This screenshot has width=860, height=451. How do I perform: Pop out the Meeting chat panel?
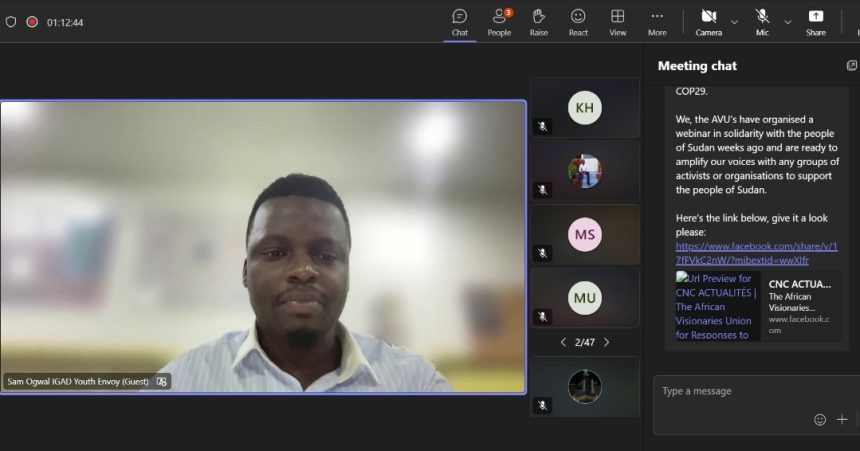(851, 66)
